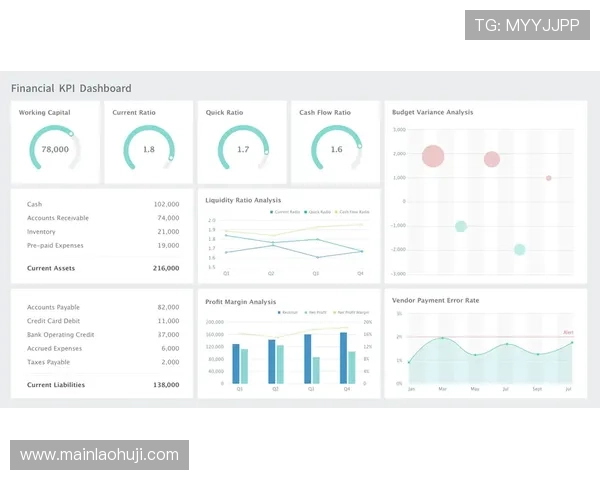Select the Accounts Payable row
The width and height of the screenshot is (600, 480).
(x=102, y=307)
